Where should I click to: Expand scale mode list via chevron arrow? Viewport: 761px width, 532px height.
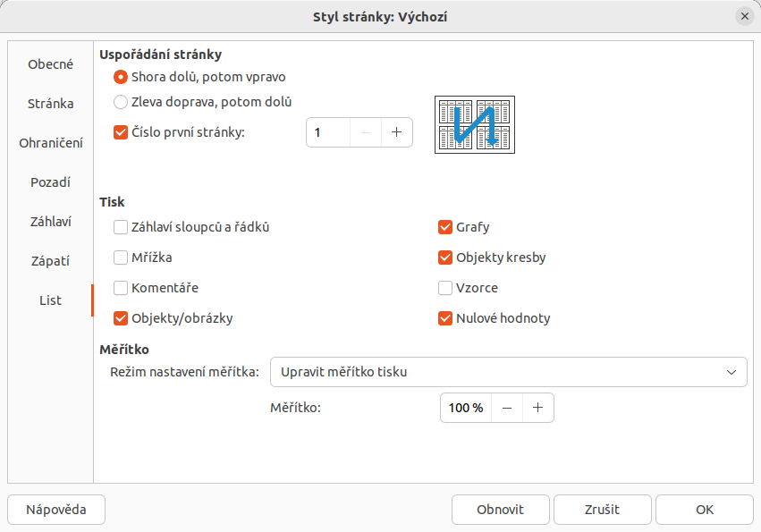click(731, 372)
